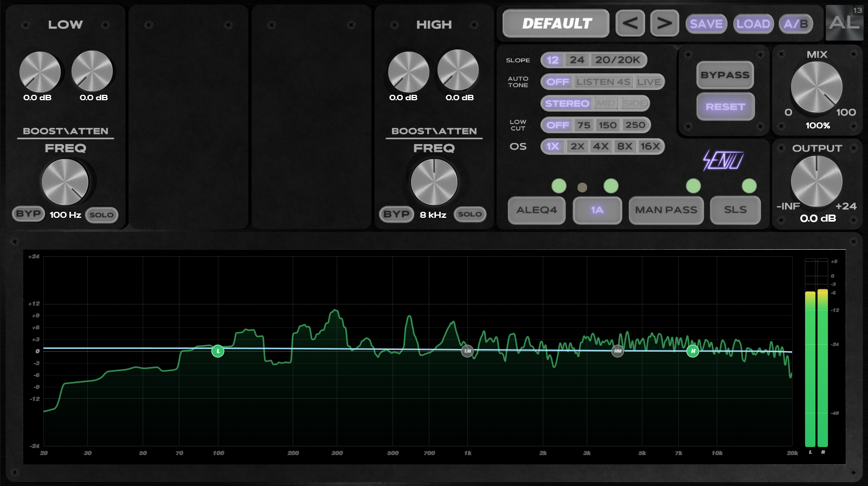
Task: Click the MIX 100% value readout
Action: pos(818,126)
